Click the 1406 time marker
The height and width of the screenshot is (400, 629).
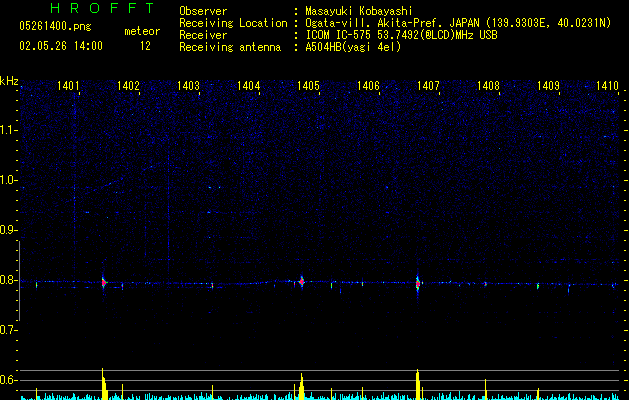(368, 86)
